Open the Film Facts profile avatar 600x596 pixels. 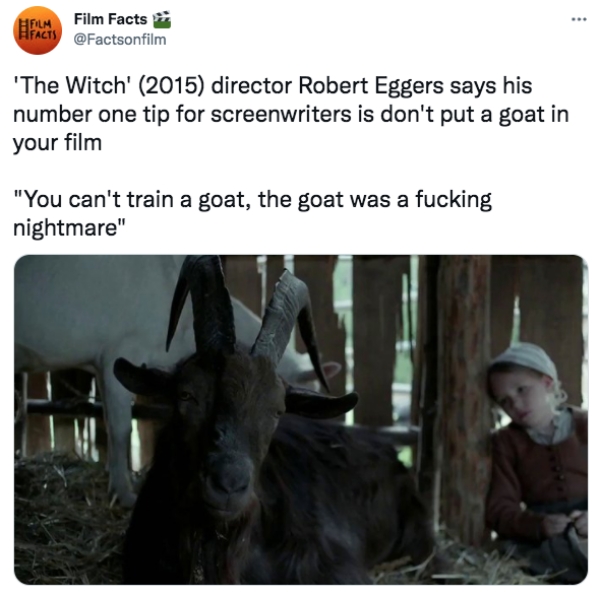37,30
